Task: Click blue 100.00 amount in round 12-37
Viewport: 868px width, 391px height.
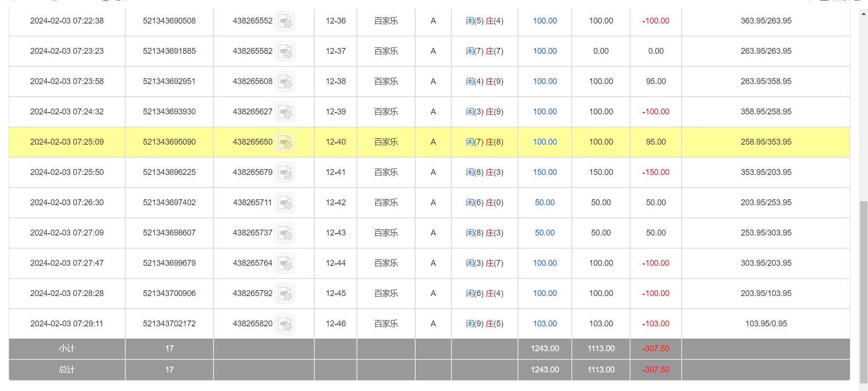Action: [x=545, y=51]
